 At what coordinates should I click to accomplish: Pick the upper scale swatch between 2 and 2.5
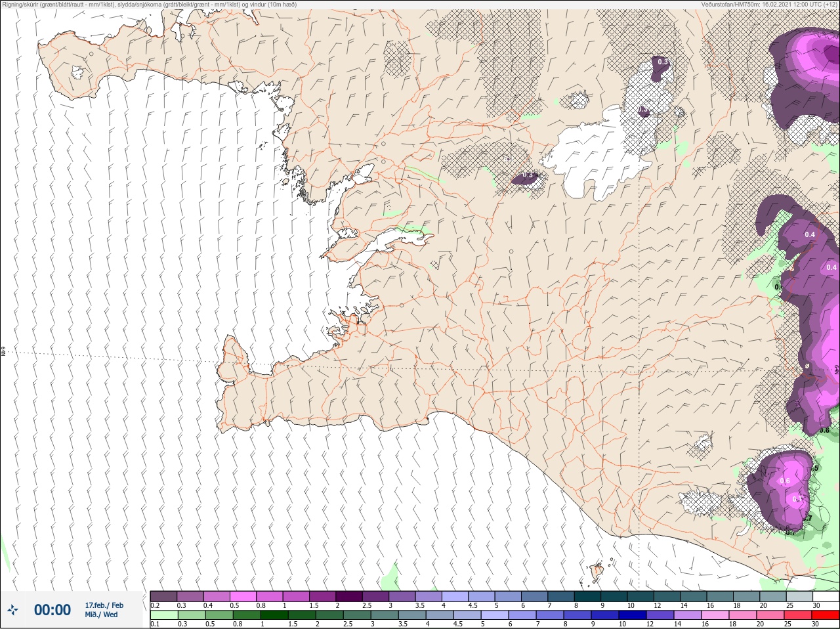pyautogui.click(x=349, y=596)
